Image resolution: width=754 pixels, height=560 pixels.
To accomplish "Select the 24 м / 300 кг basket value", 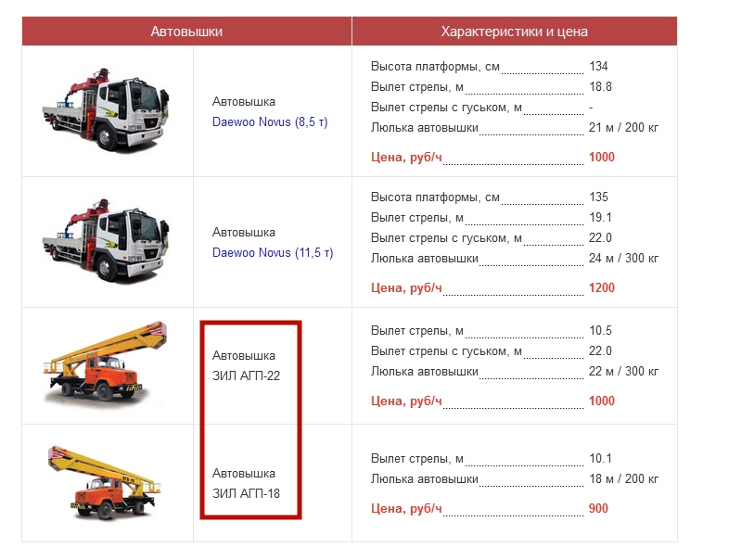I will pos(623,259).
